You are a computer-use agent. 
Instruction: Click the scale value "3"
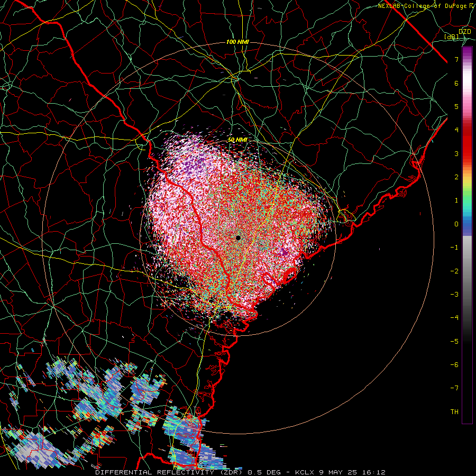(x=456, y=153)
